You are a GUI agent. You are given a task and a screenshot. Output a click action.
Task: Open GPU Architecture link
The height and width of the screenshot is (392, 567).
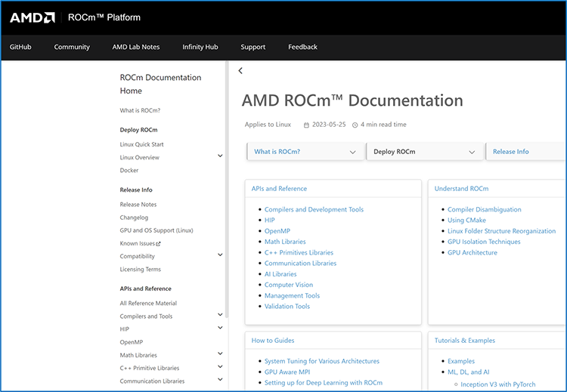[472, 252]
